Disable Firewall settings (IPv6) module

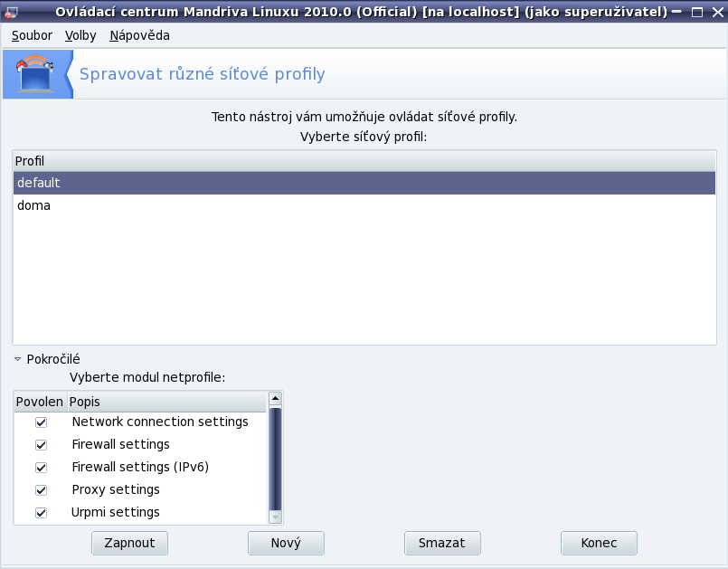click(x=41, y=468)
